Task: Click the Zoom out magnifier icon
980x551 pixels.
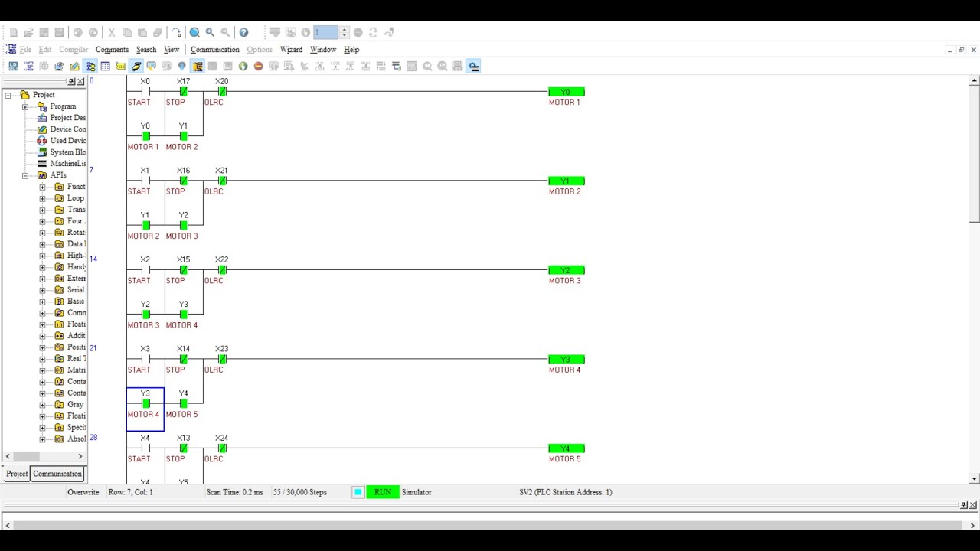Action: 225,32
